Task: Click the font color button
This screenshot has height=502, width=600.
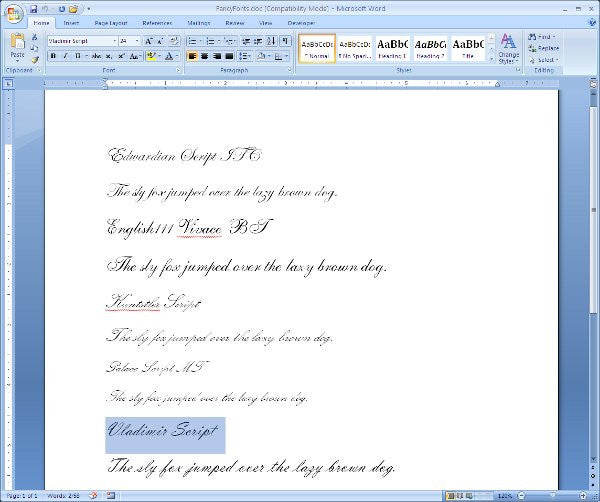Action: coord(171,57)
